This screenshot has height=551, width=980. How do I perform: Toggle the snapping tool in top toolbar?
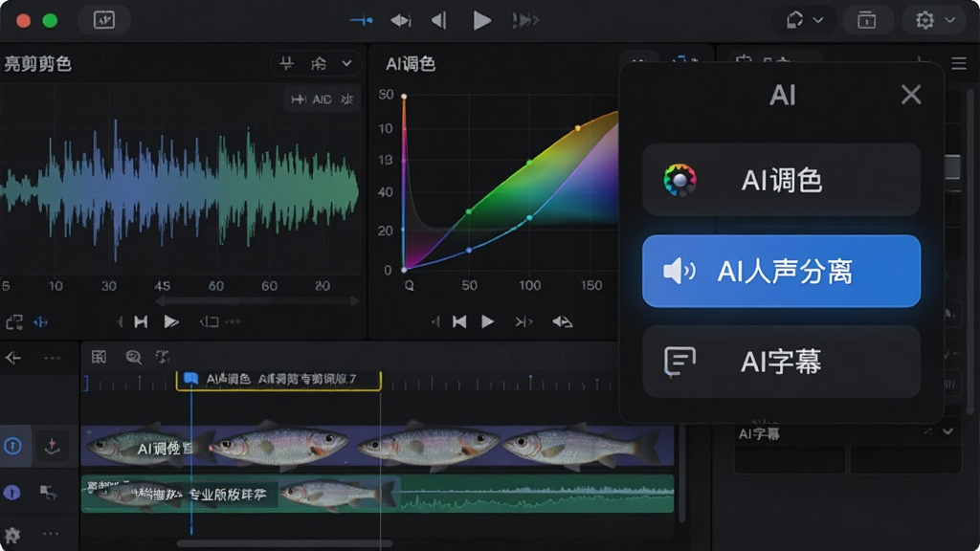tap(361, 21)
